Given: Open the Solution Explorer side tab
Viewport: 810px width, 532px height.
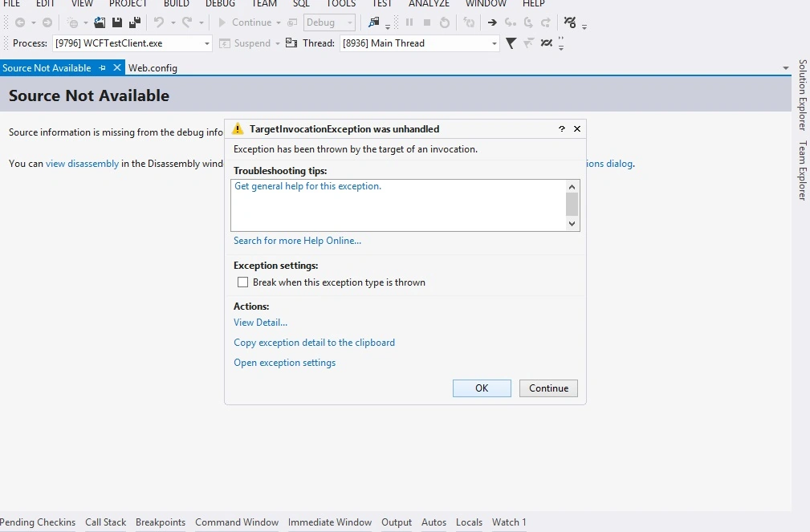Looking at the screenshot, I should [802, 95].
